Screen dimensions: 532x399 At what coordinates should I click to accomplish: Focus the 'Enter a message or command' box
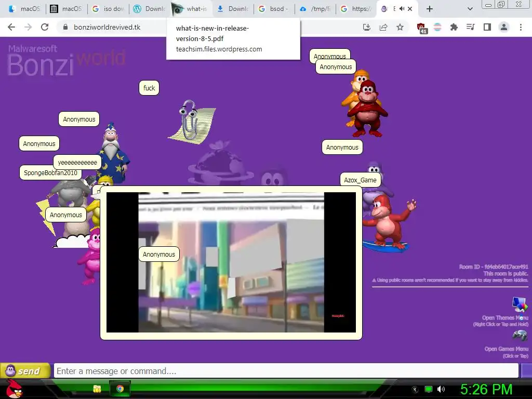coord(286,371)
